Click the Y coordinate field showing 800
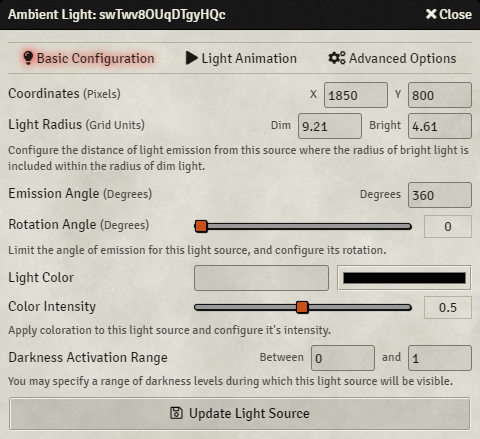 [x=440, y=95]
